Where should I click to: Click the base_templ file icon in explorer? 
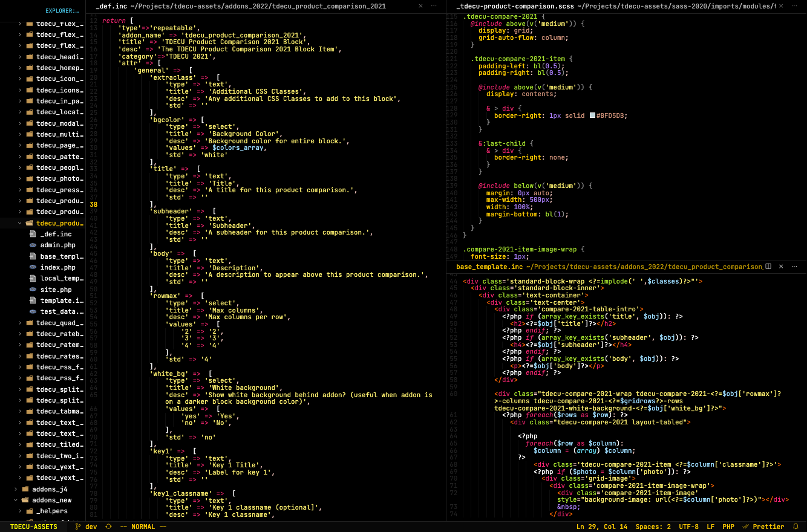33,256
